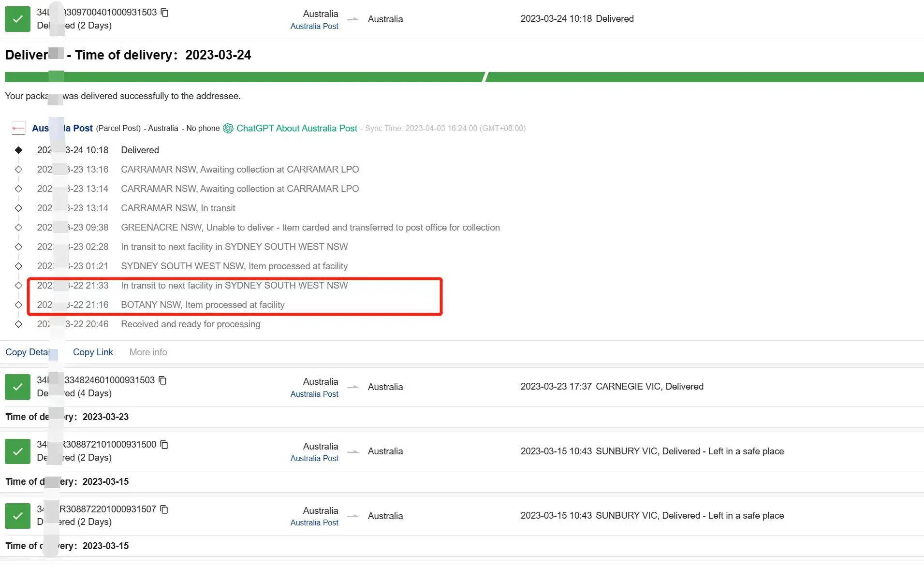This screenshot has width=924, height=566.
Task: Open Australia Post link in the row ending 931507
Action: [314, 522]
